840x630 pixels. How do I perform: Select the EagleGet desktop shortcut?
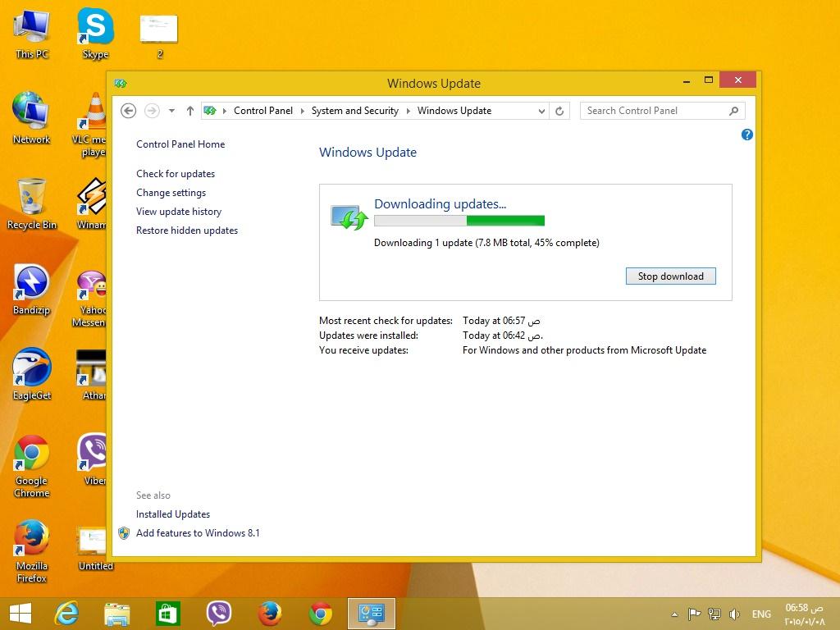click(x=32, y=374)
